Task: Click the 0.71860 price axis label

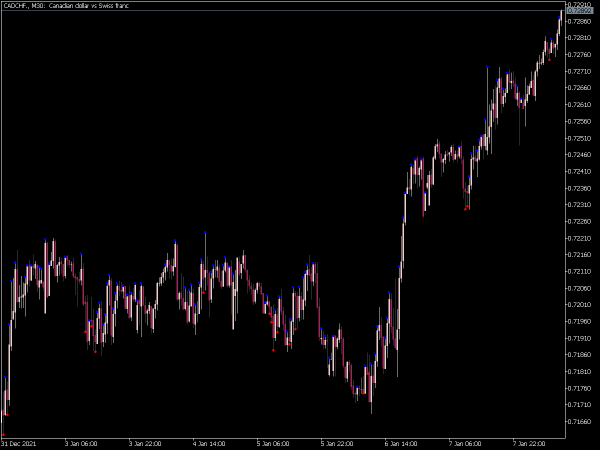Action: pyautogui.click(x=580, y=355)
